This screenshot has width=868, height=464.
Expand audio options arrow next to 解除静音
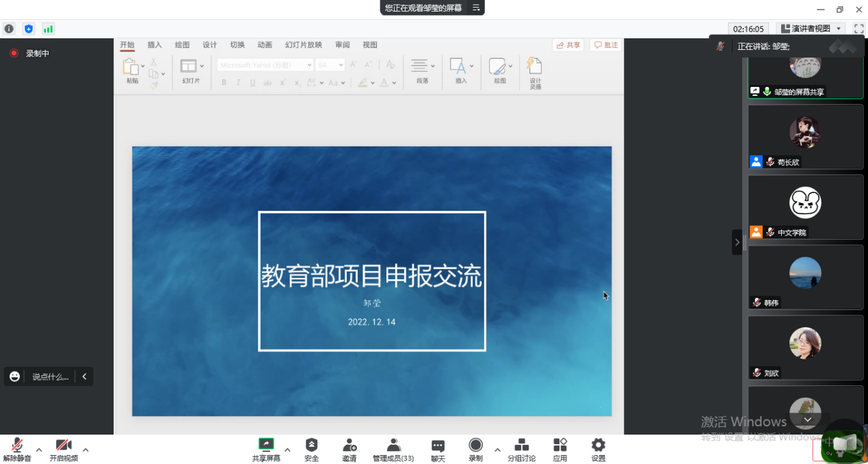click(39, 450)
